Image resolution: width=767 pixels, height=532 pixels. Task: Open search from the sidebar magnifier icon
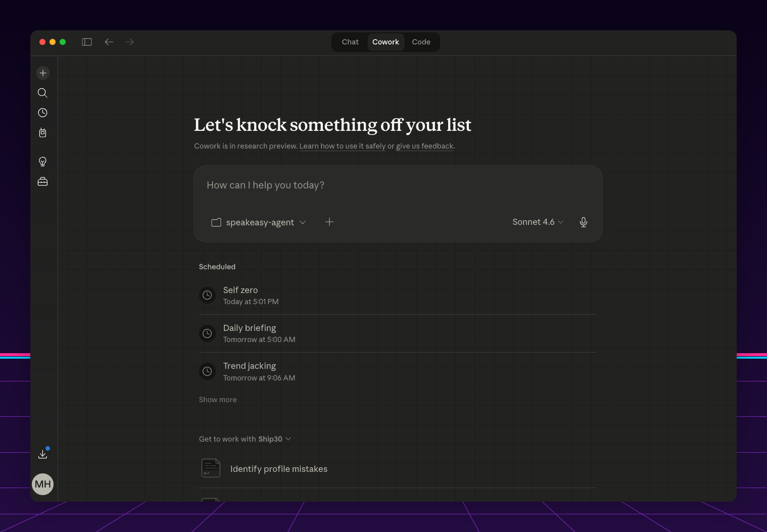(x=43, y=93)
